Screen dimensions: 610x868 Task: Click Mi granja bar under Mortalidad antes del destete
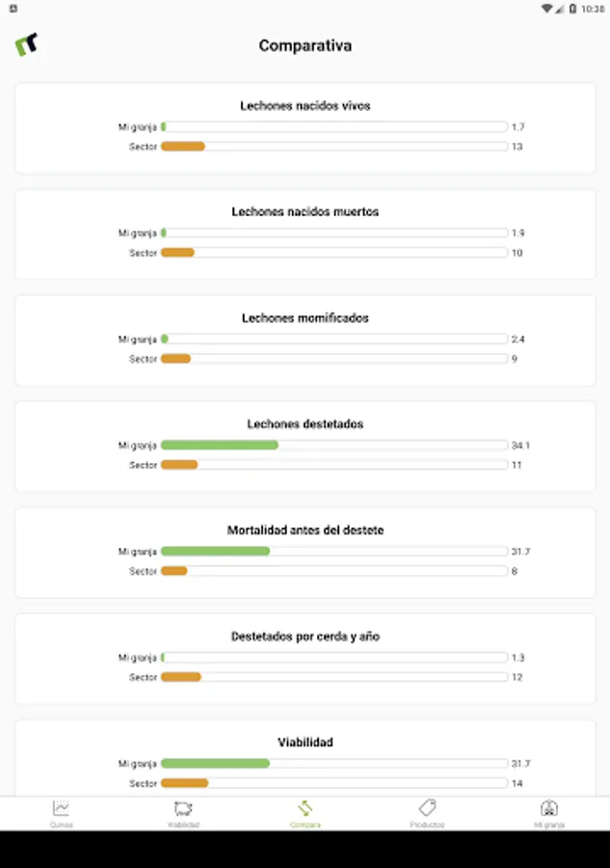333,552
